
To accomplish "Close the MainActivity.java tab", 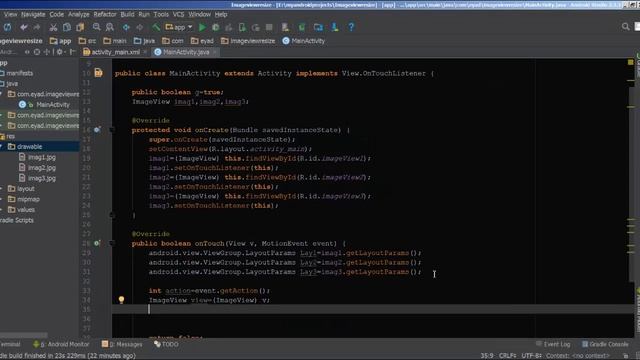I will click(215, 52).
